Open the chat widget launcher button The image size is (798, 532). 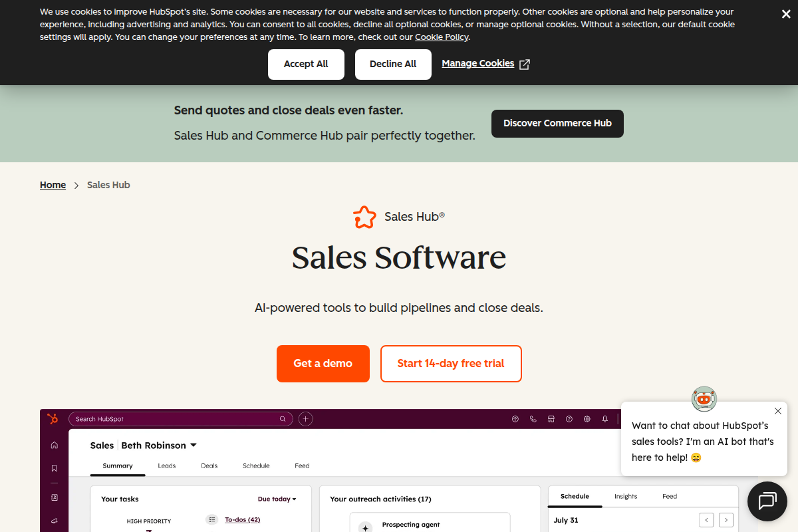click(767, 501)
